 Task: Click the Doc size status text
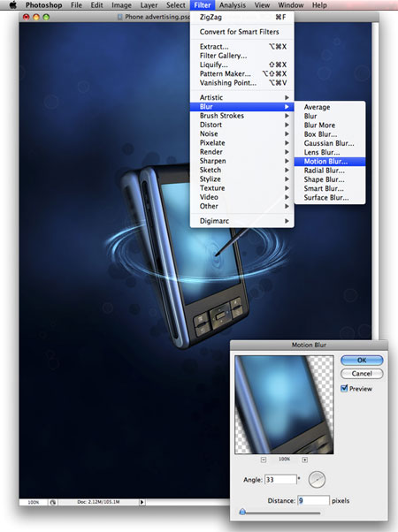(x=98, y=502)
